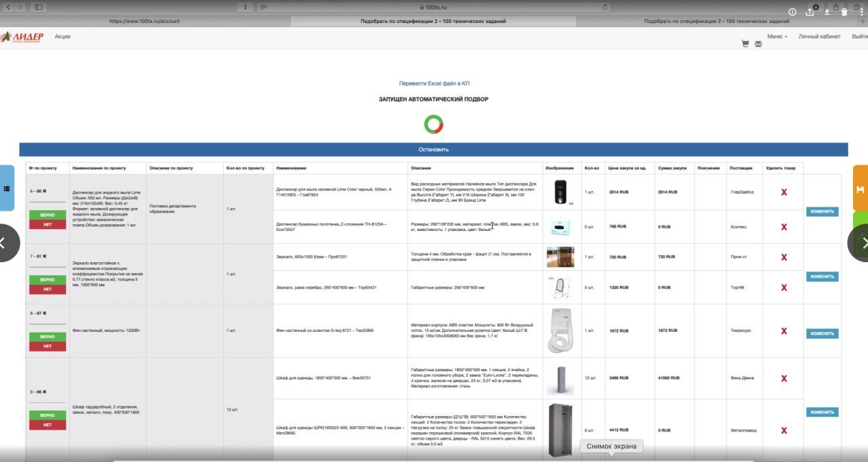
Task: Reload the 100tx.ru page
Action: 606,7
